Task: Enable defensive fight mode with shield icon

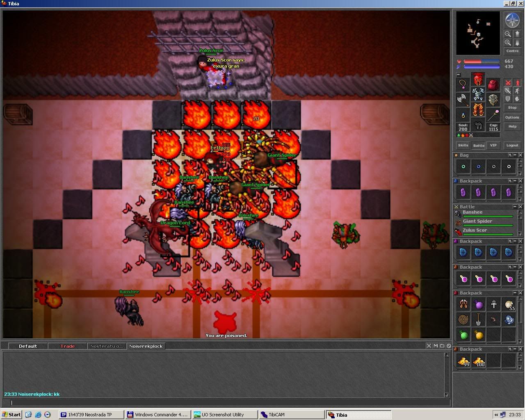Action: point(508,99)
